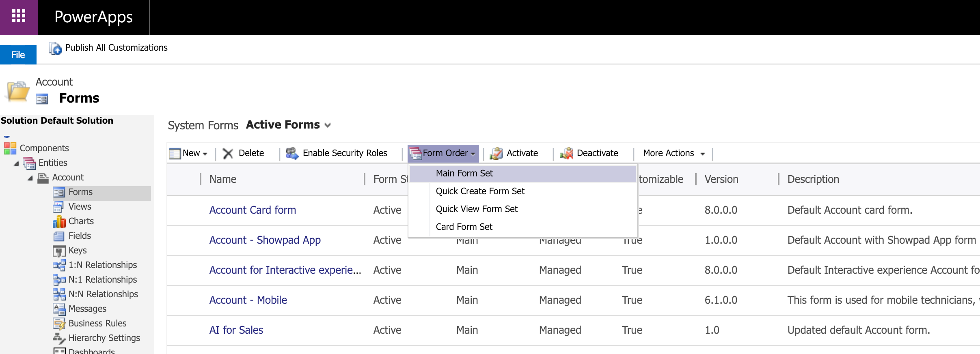Click the More Actions button
This screenshot has width=980, height=354.
coord(674,153)
